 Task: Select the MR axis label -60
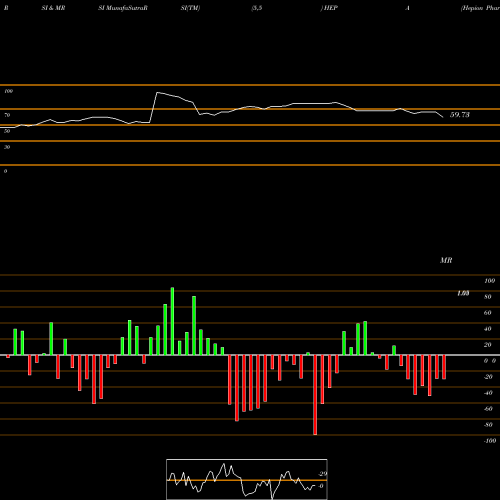pos(488,409)
